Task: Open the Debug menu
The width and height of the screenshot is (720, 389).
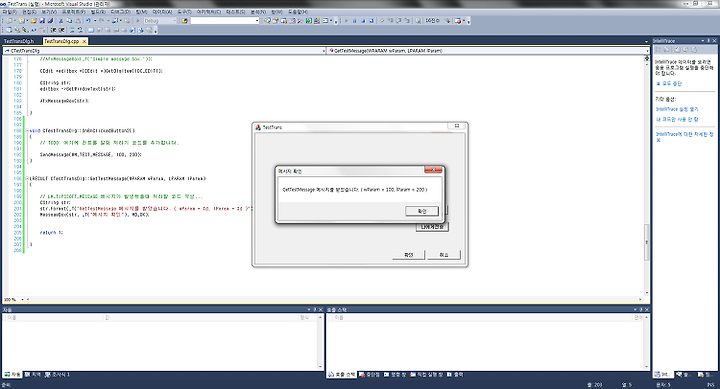Action: pyautogui.click(x=120, y=11)
